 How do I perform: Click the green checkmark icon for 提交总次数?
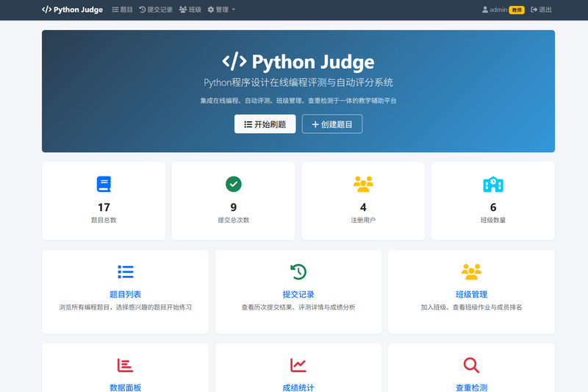click(x=233, y=184)
